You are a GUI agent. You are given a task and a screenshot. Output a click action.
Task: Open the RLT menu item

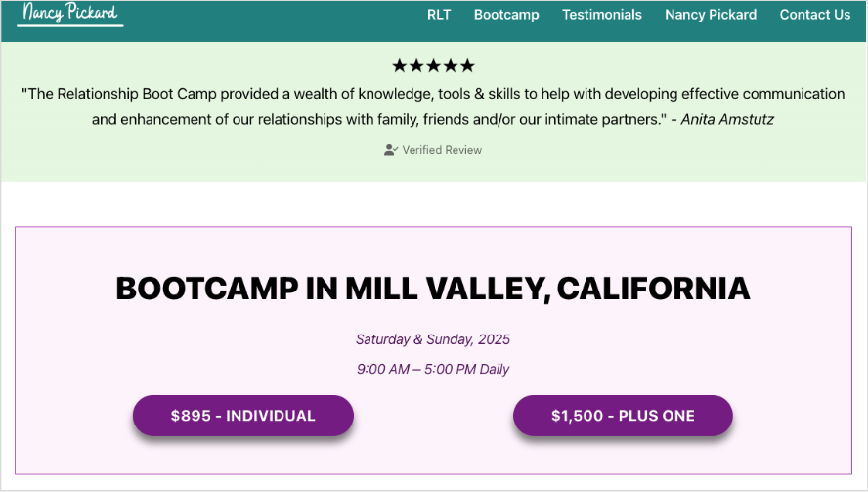tap(439, 15)
